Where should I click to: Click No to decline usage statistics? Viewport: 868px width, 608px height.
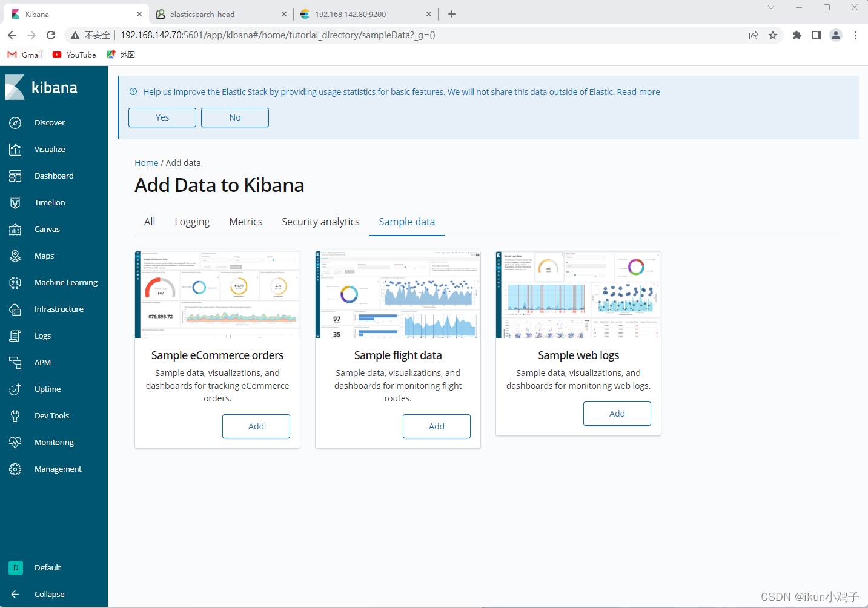click(235, 117)
